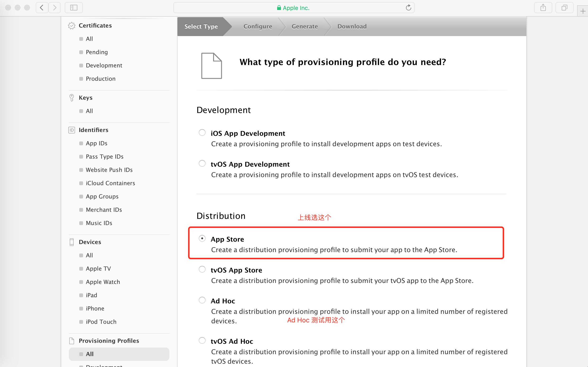Open Apple TV devices list
Screen dimensions: 588x367
[x=98, y=269]
